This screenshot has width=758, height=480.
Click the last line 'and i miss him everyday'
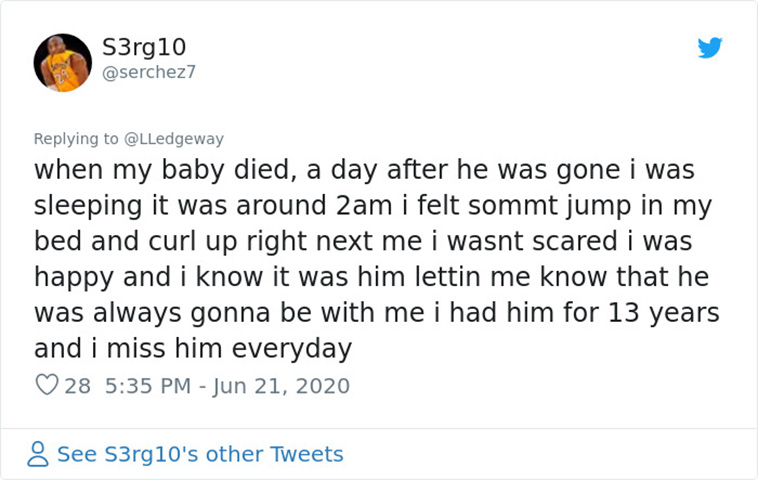click(x=193, y=349)
